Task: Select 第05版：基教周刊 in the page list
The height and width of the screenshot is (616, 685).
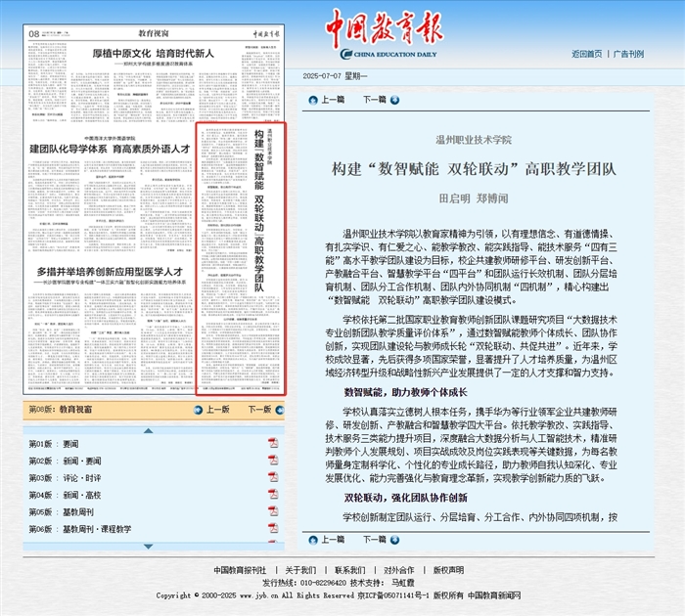Action: (x=61, y=512)
